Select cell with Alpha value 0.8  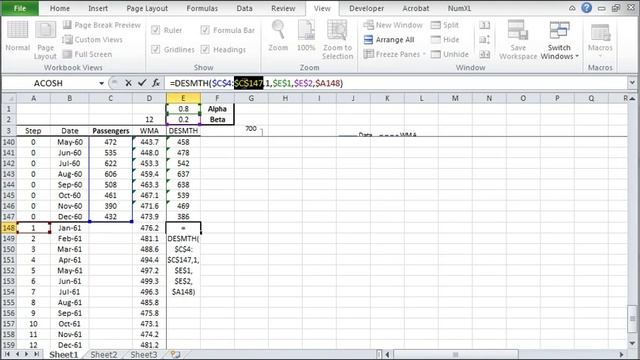point(183,109)
